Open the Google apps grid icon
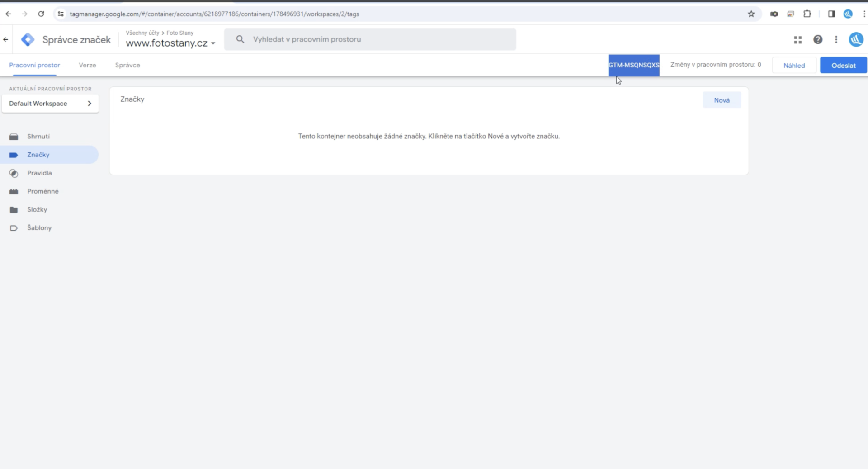This screenshot has height=469, width=868. click(x=798, y=40)
